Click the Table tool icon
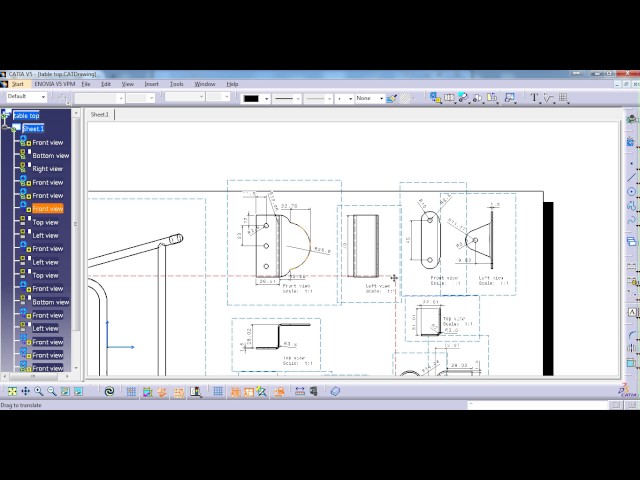The width and height of the screenshot is (640, 480). pyautogui.click(x=563, y=98)
